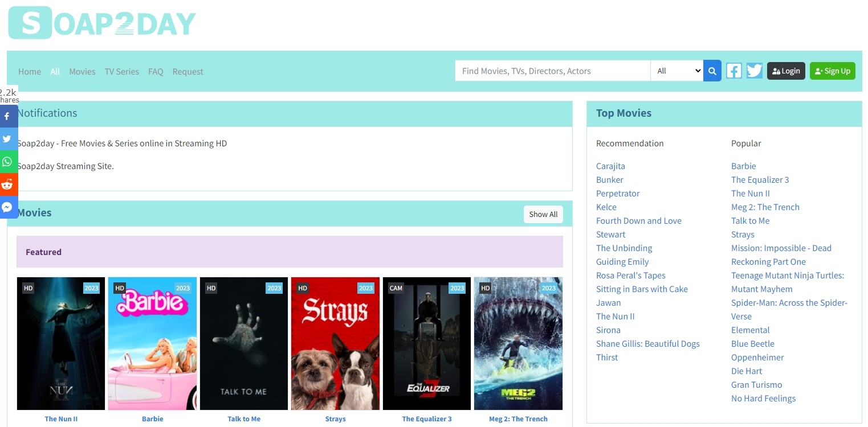Open the Facebook page icon in navbar
This screenshot has width=868, height=427.
click(734, 71)
